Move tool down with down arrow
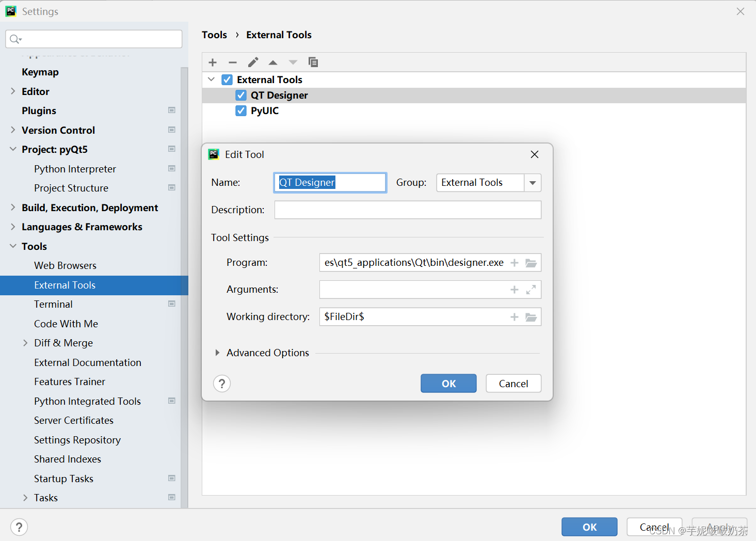 (293, 62)
